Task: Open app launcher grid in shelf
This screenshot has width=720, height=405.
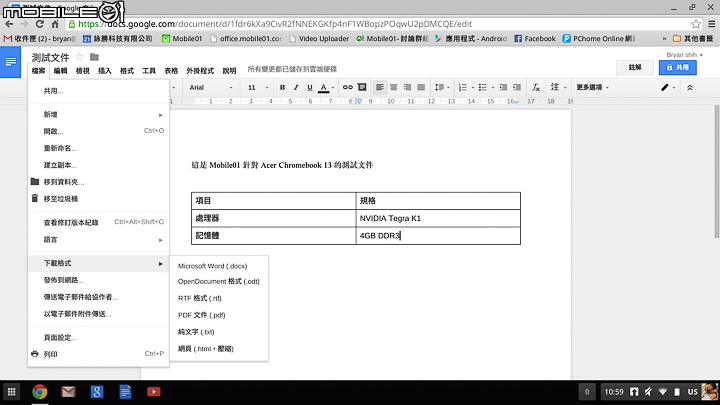Action: coord(11,392)
